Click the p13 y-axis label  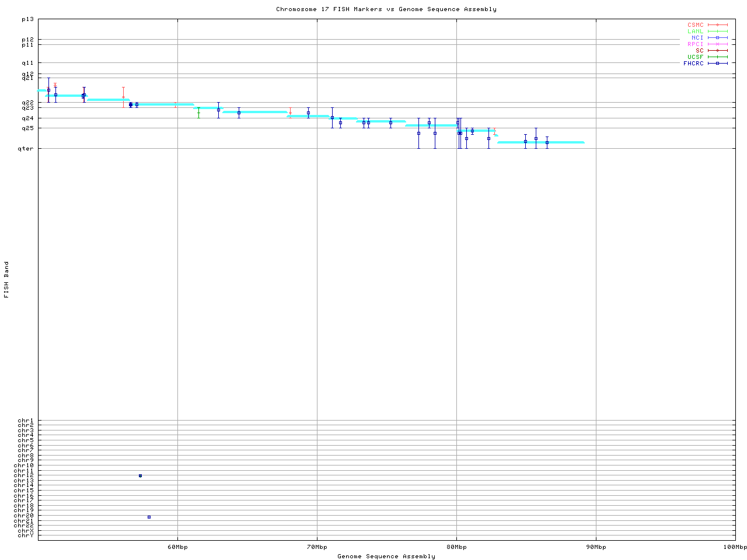click(x=28, y=19)
